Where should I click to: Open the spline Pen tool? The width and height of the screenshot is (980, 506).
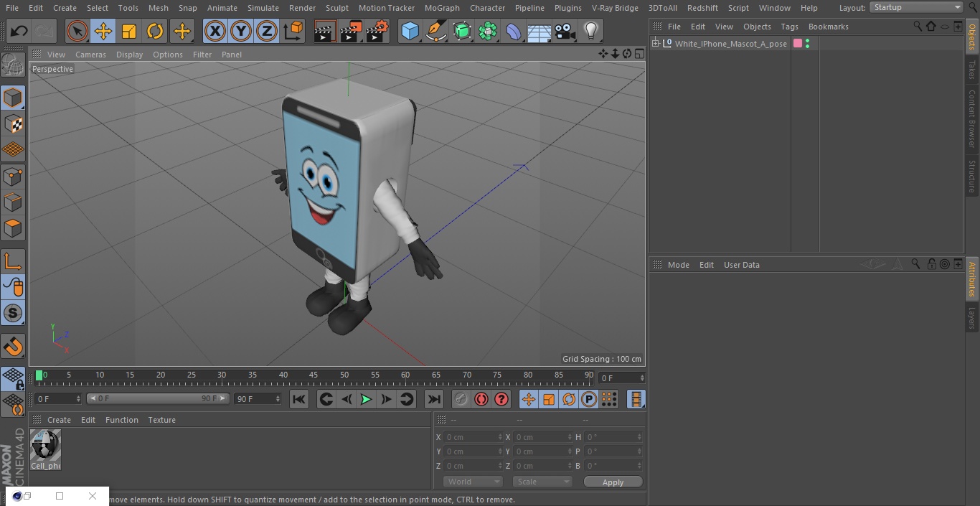coord(435,31)
